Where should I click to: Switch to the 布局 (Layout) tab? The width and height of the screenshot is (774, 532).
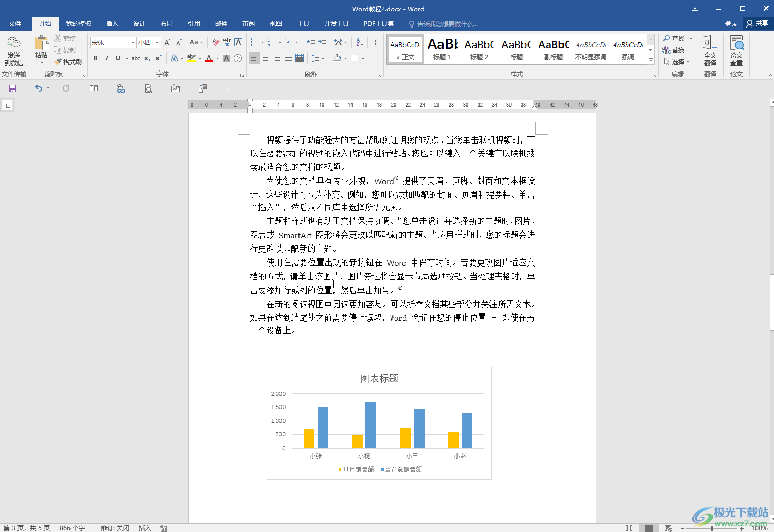click(x=166, y=24)
